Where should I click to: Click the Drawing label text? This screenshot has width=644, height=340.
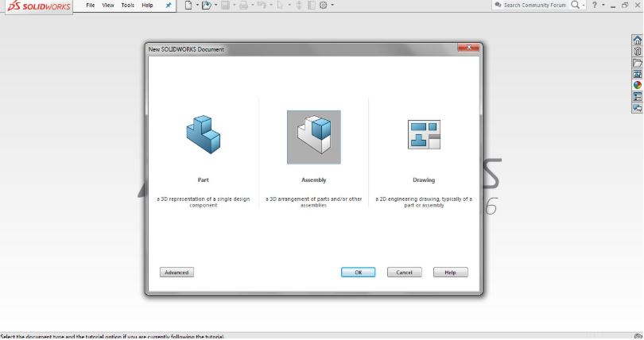pos(424,180)
